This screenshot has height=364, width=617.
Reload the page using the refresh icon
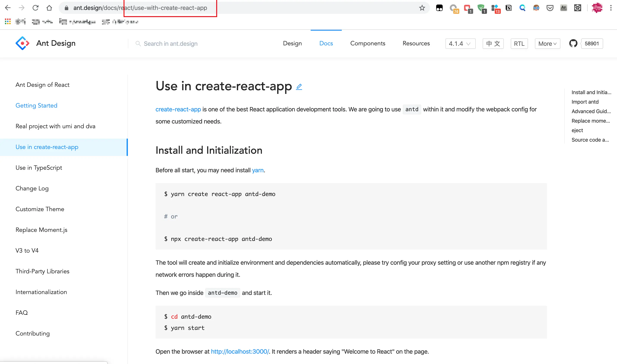click(x=36, y=8)
